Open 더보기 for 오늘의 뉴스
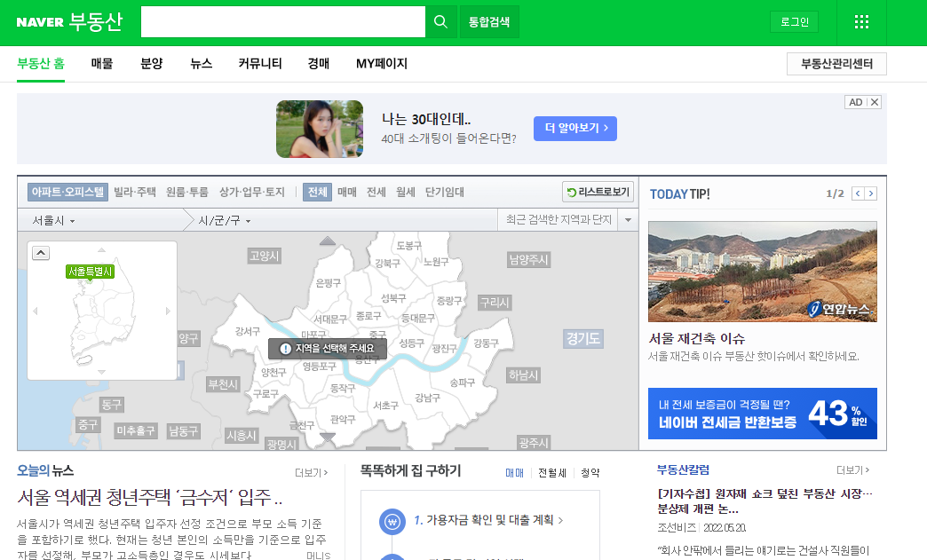The height and width of the screenshot is (560, 927). point(312,472)
